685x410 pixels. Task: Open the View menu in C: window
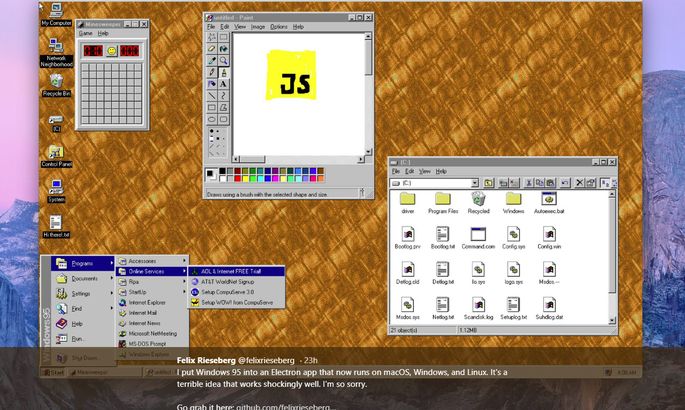pyautogui.click(x=425, y=172)
